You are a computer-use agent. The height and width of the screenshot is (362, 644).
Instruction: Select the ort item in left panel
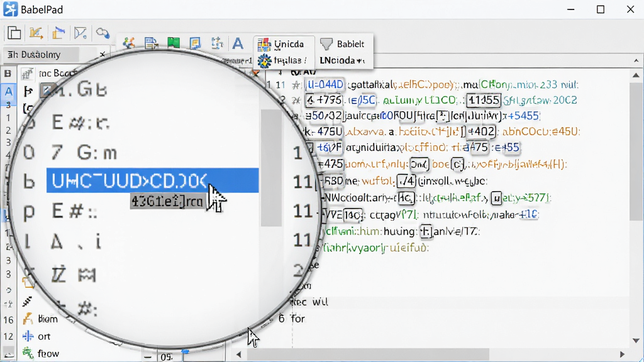pyautogui.click(x=36, y=337)
